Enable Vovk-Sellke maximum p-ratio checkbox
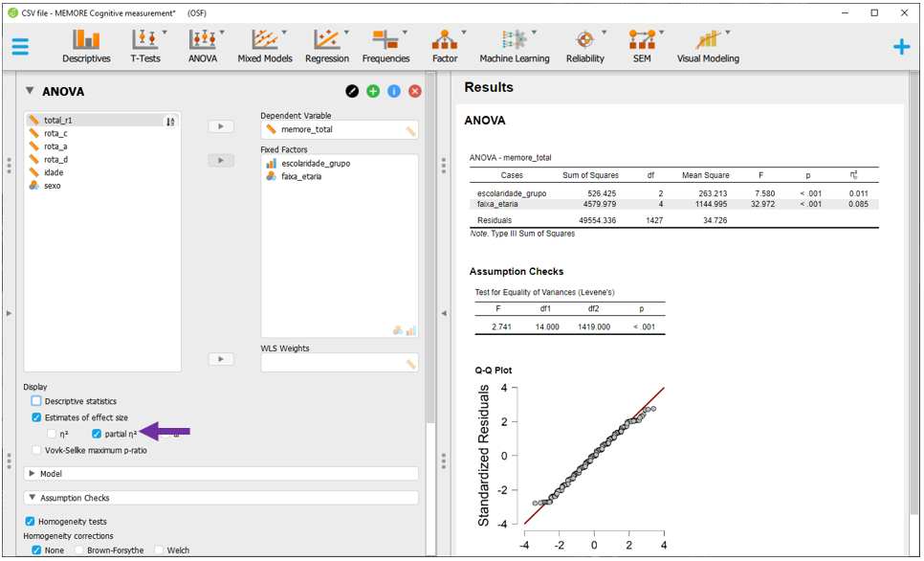This screenshot has height=561, width=924. (x=37, y=450)
